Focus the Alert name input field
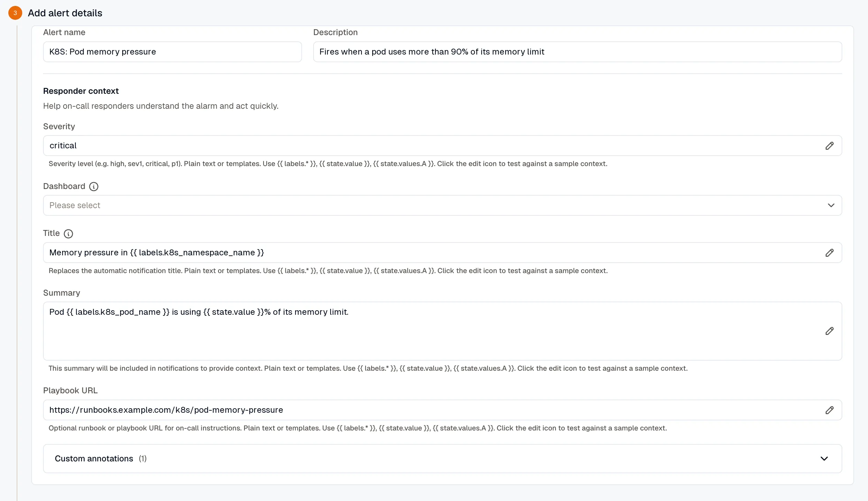The width and height of the screenshot is (868, 501). click(172, 52)
